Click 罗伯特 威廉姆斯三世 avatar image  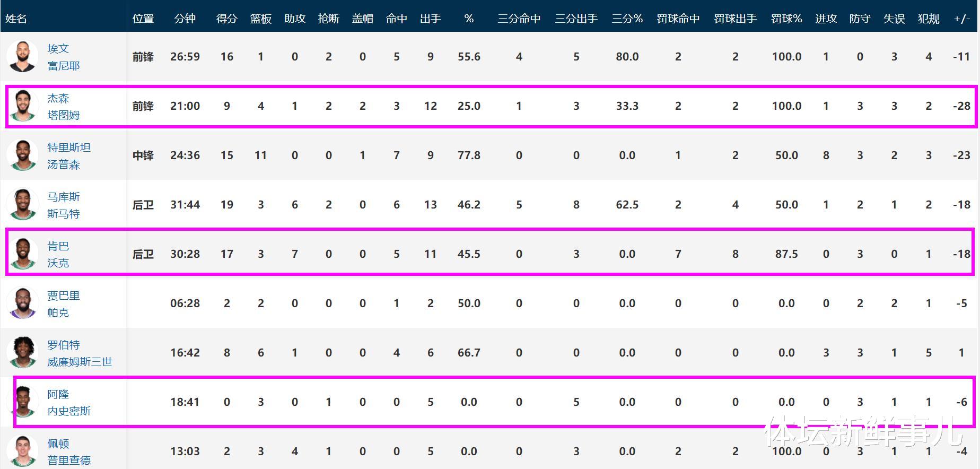point(22,353)
